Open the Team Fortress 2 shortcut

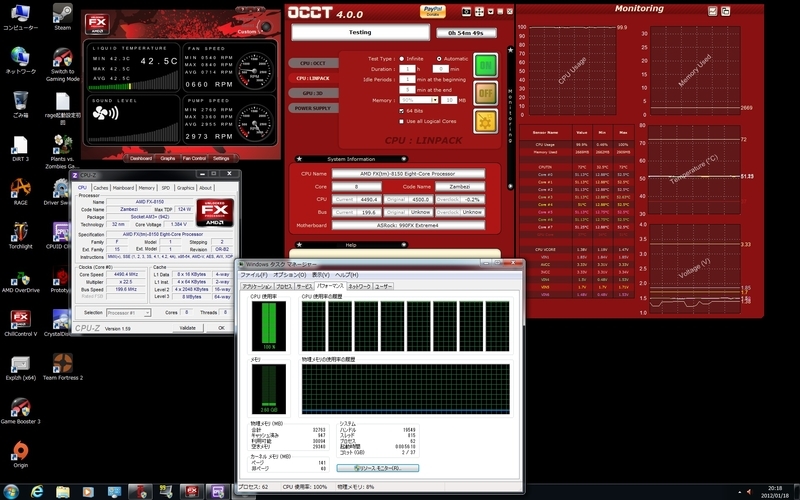(x=62, y=367)
